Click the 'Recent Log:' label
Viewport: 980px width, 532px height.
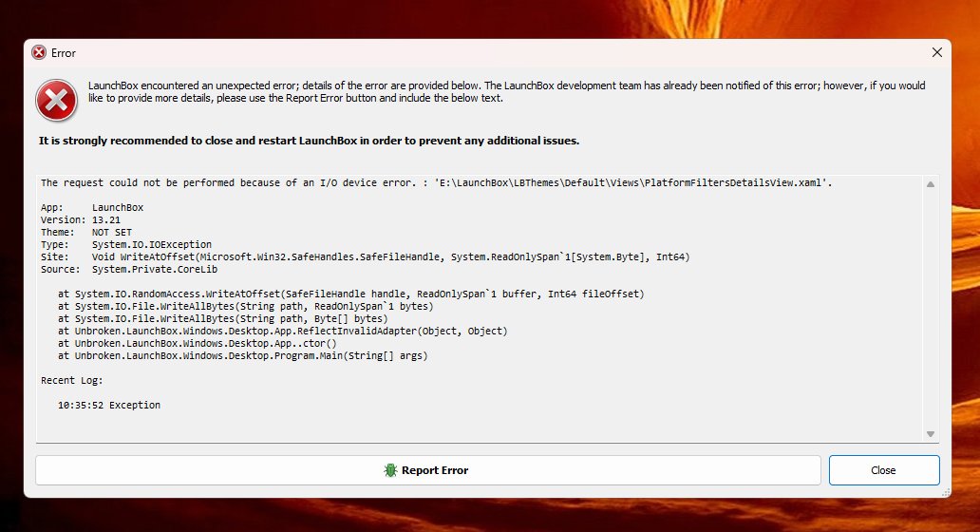(x=72, y=380)
